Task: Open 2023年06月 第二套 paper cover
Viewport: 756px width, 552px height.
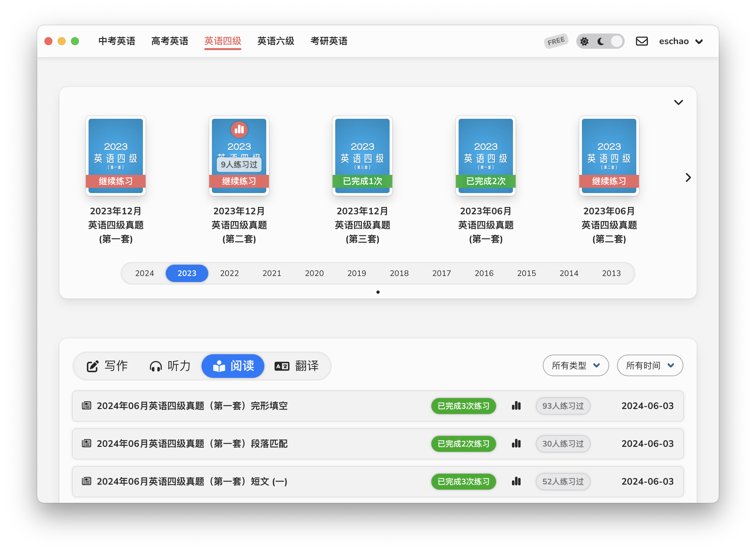Action: click(609, 156)
